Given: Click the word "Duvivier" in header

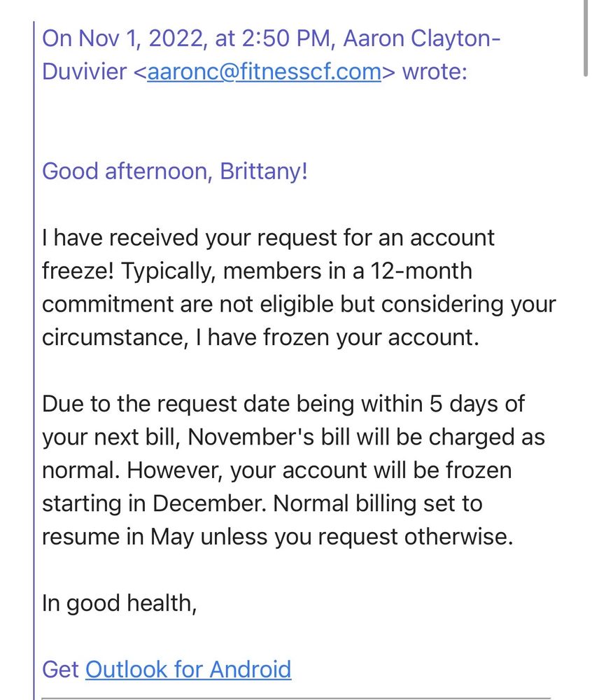Looking at the screenshot, I should pyautogui.click(x=84, y=72).
